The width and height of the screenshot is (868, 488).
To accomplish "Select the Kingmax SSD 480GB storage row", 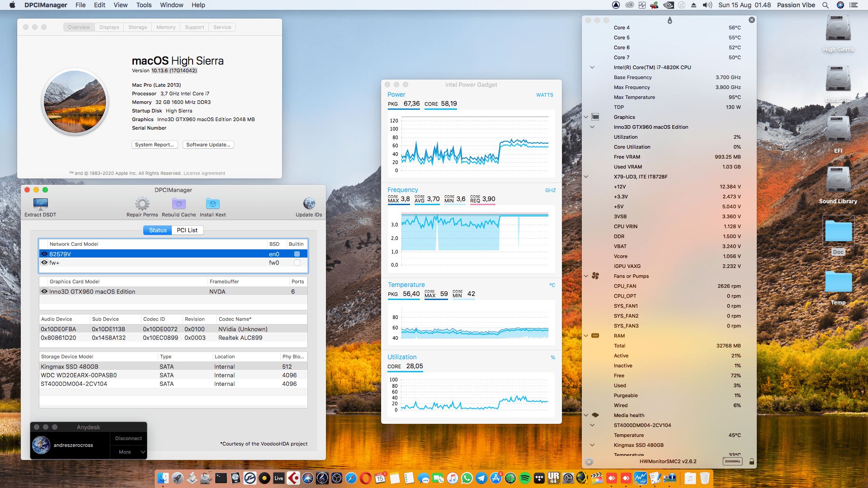I will [x=173, y=366].
